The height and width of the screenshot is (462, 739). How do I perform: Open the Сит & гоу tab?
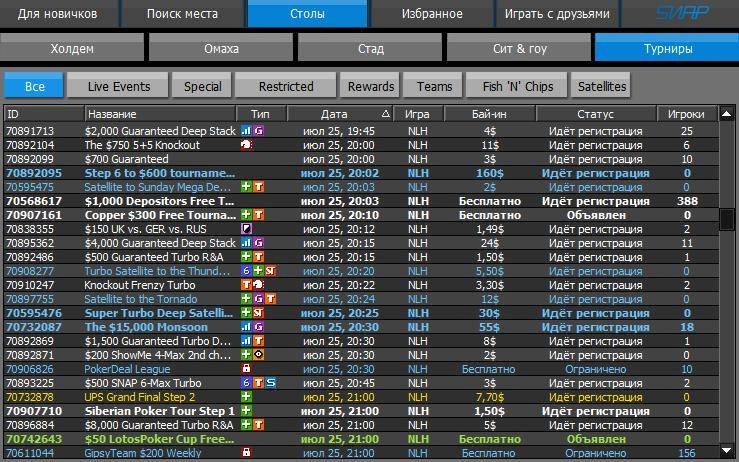click(x=516, y=48)
